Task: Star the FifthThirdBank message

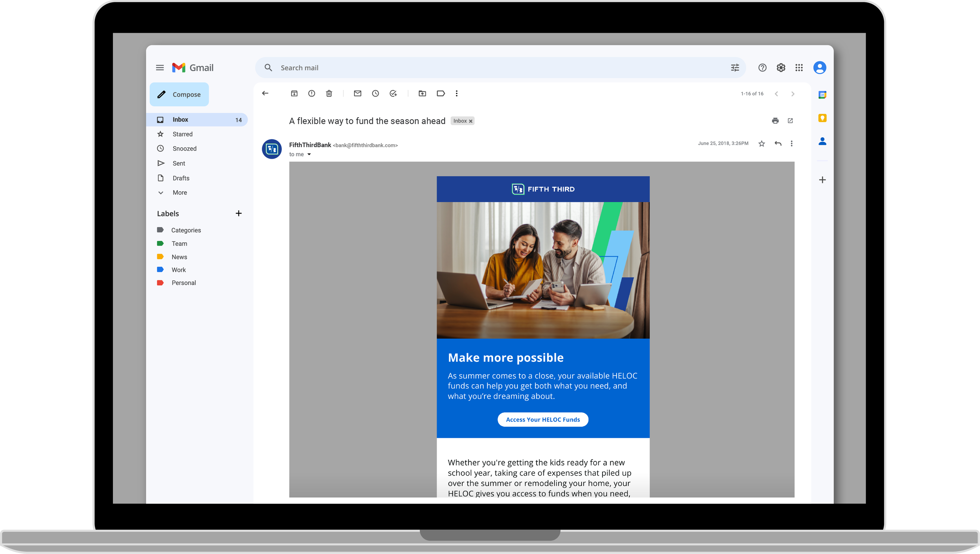Action: [x=762, y=143]
